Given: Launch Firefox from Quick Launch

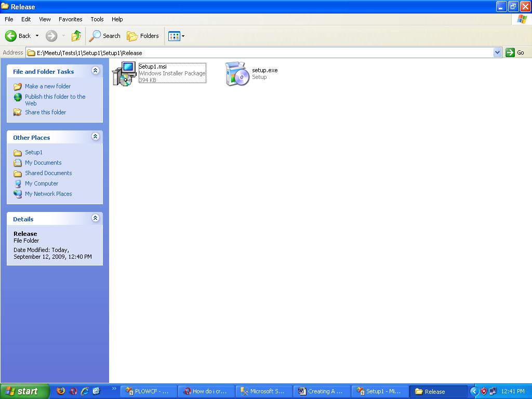Looking at the screenshot, I should tap(61, 391).
